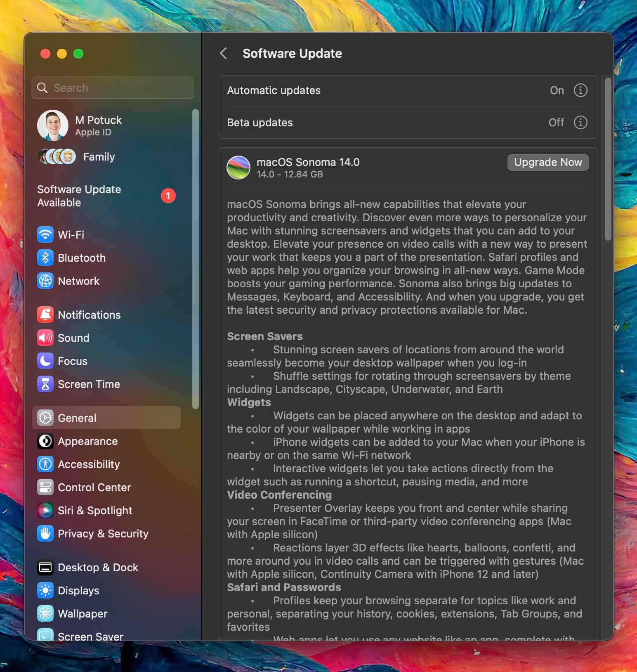
Task: Select Siri & Spotlight icon
Action: pos(45,510)
